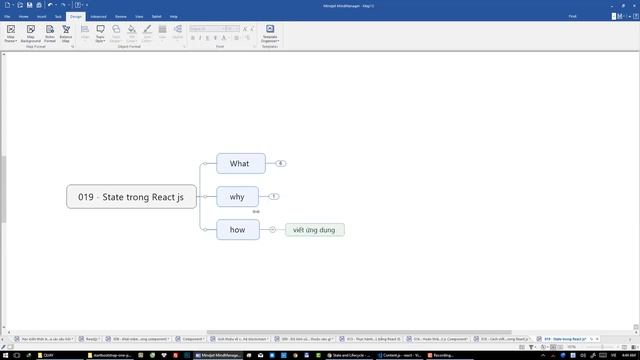This screenshot has height=360, width=640.
Task: Click the Shrink Font button
Action: pyautogui.click(x=252, y=29)
